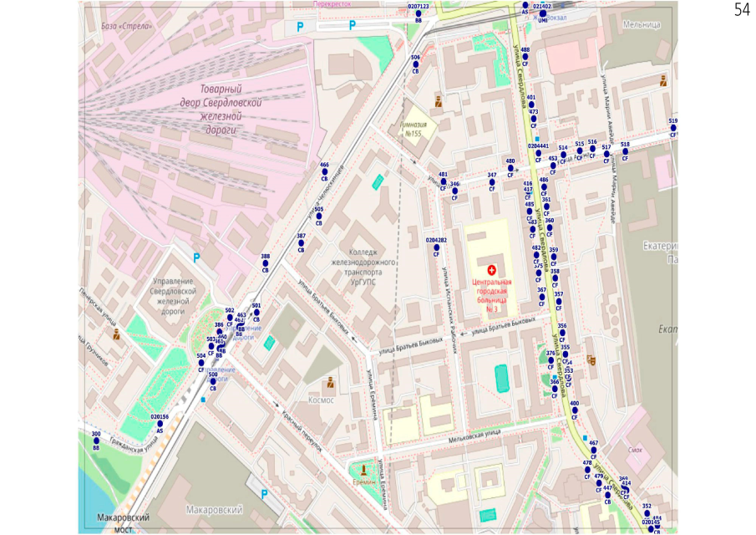This screenshot has height=535, width=756.
Task: Click the 400 CF map marker
Action: tap(574, 410)
